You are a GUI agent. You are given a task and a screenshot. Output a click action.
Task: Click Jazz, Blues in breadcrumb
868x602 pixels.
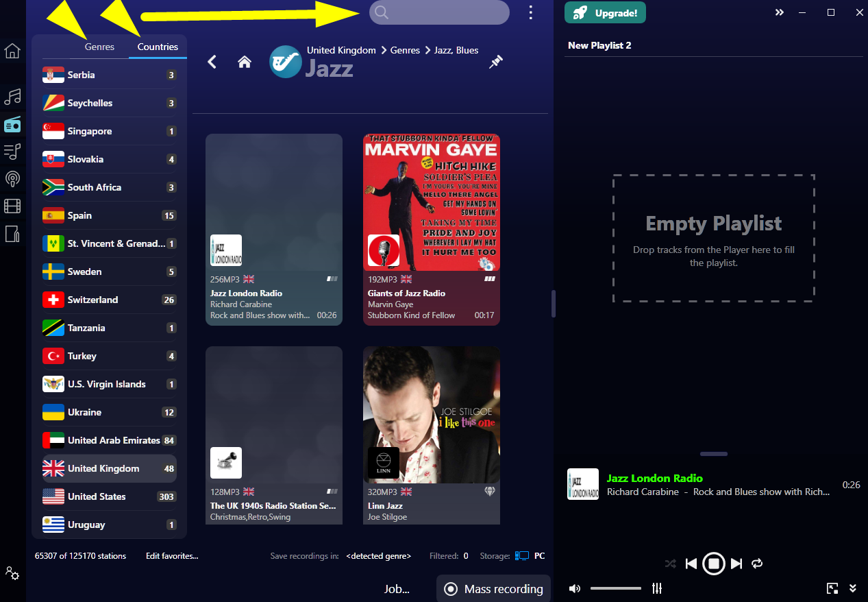tap(456, 50)
